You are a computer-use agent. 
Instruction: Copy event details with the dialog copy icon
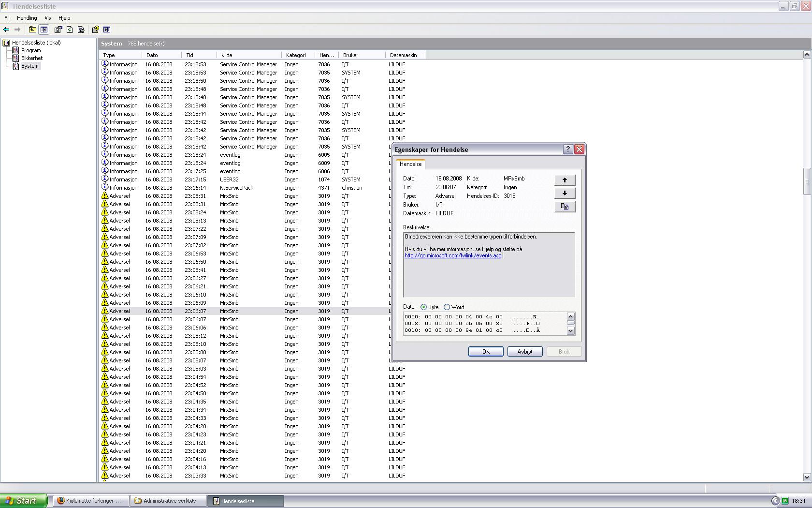tap(565, 206)
